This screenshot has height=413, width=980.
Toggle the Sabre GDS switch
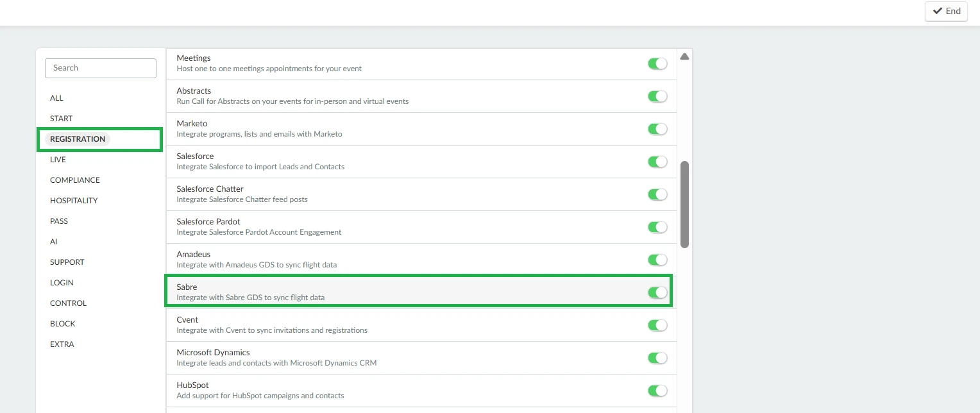coord(657,292)
